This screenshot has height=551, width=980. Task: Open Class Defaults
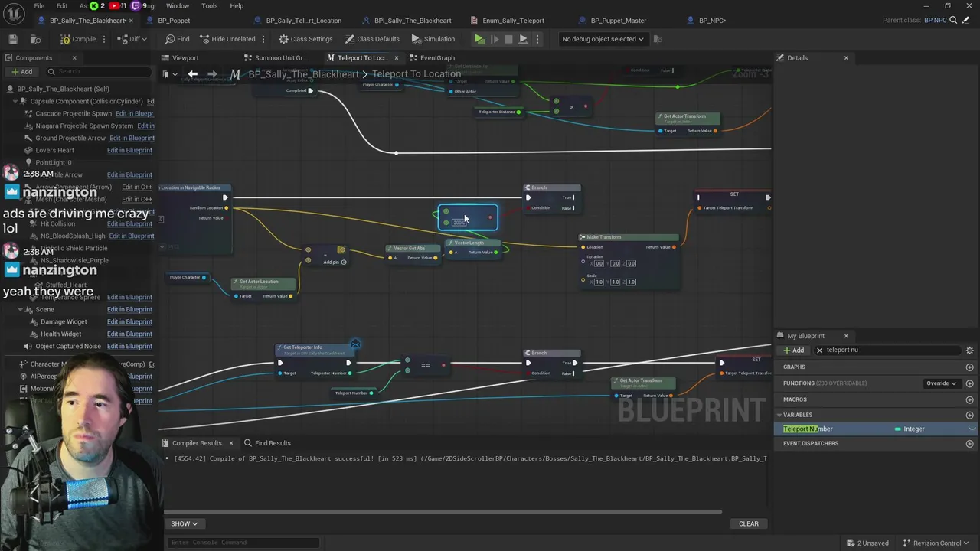click(x=372, y=39)
